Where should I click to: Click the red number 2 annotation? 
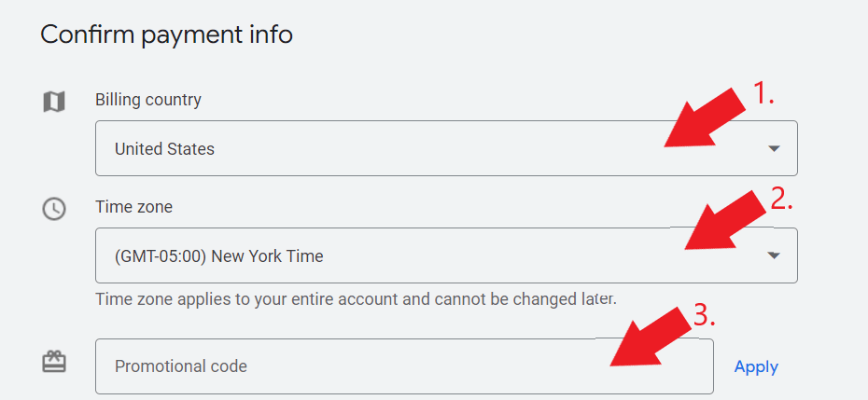click(x=781, y=199)
